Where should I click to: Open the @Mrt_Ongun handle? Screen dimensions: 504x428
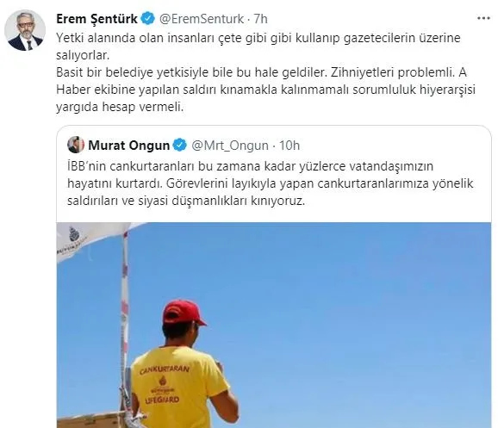point(230,146)
